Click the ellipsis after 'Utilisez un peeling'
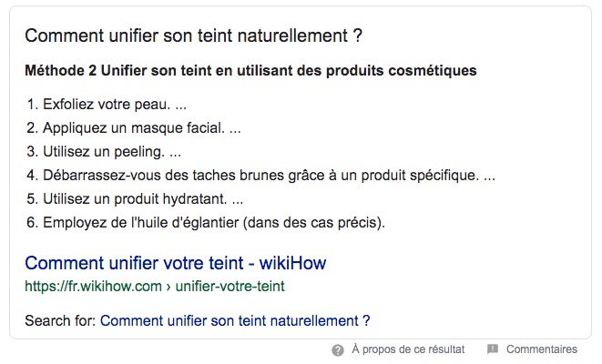The image size is (602, 364). [176, 152]
